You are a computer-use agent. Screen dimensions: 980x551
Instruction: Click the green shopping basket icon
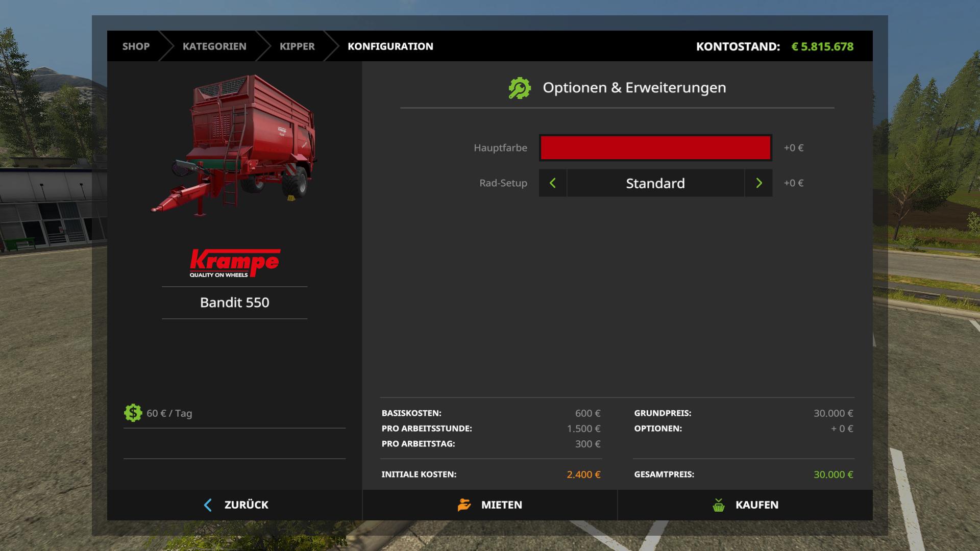[x=719, y=505]
